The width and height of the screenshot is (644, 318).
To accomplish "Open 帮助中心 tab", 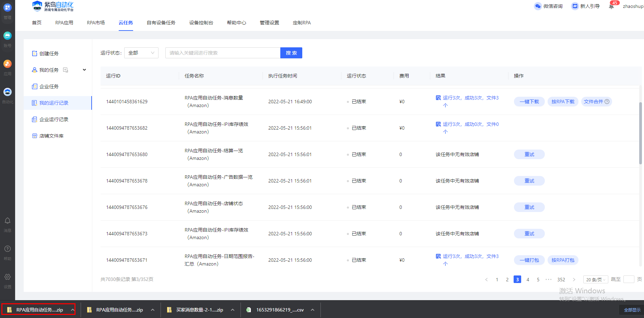I will point(236,23).
